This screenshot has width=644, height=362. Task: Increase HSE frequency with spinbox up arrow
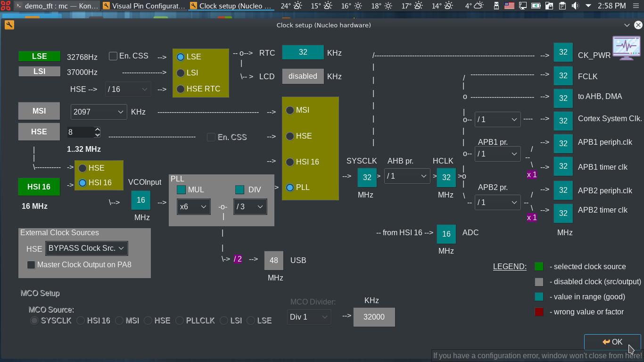coord(97,130)
